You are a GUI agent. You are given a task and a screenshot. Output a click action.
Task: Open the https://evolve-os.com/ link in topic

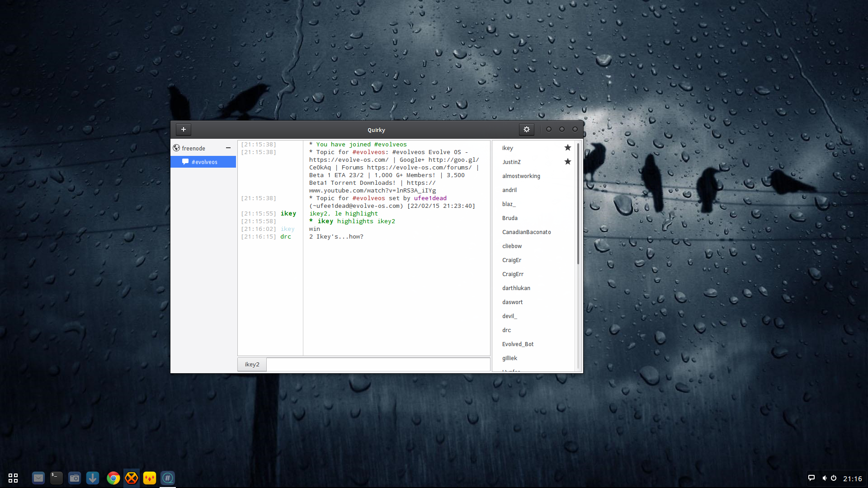tap(349, 160)
